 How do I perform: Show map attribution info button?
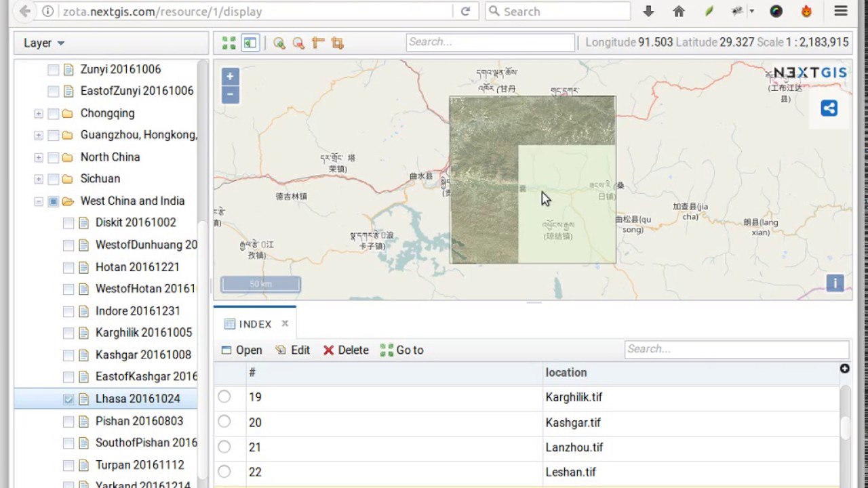[x=835, y=283]
